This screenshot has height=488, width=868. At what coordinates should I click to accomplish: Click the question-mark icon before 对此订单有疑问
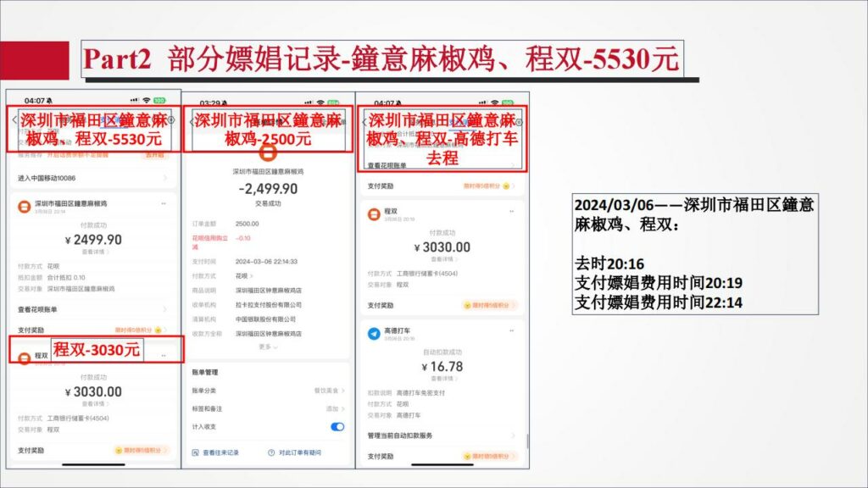point(271,452)
